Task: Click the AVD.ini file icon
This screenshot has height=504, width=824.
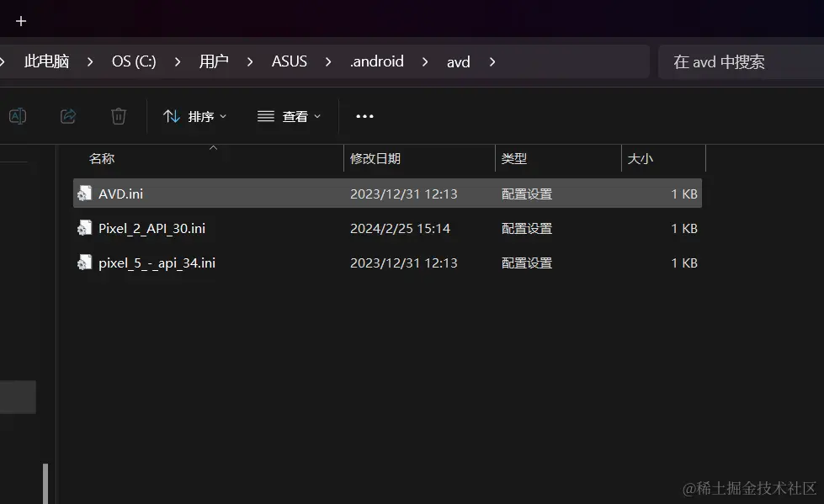Action: tap(85, 194)
